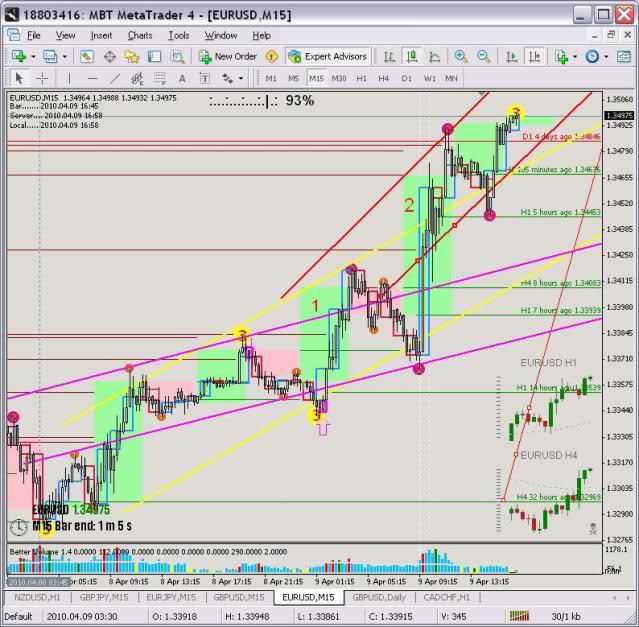Toggle Expert Advisors on or off
Screen dimensions: 639x627
(328, 56)
